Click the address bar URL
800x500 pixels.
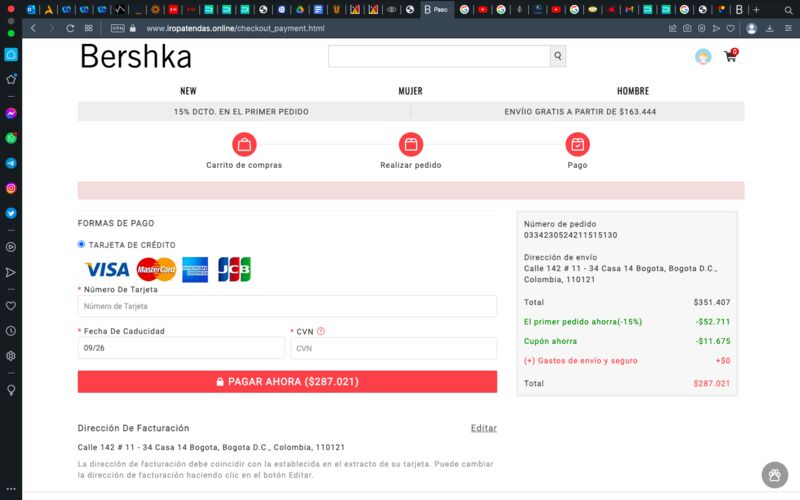[x=235, y=29]
